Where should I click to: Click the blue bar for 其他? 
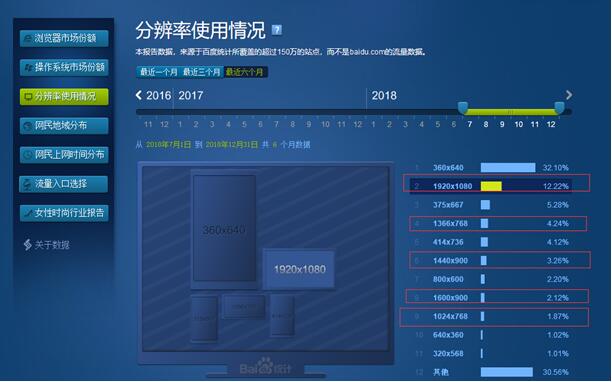507,372
